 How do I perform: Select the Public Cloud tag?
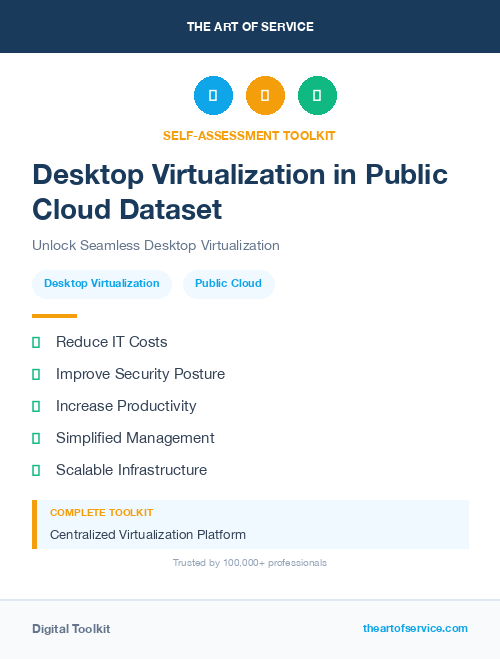click(x=229, y=284)
